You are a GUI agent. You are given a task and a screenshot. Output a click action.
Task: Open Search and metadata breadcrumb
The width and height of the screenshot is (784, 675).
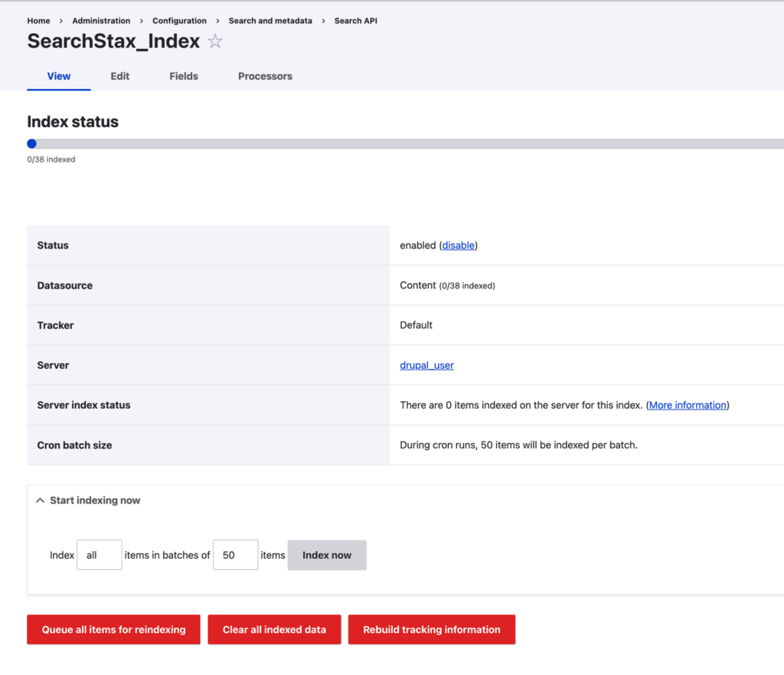(270, 21)
